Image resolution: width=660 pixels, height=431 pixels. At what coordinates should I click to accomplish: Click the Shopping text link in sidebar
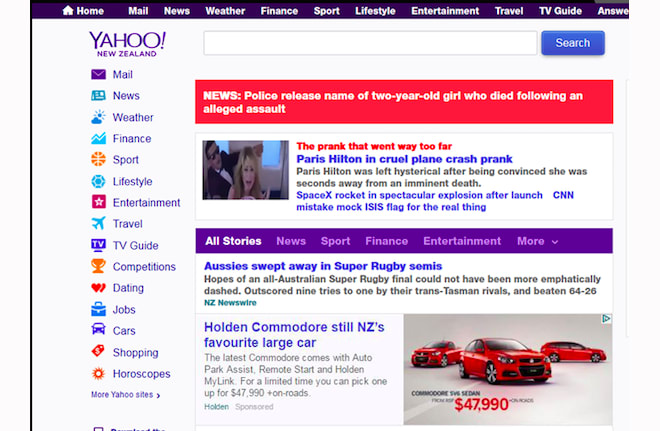click(x=136, y=352)
